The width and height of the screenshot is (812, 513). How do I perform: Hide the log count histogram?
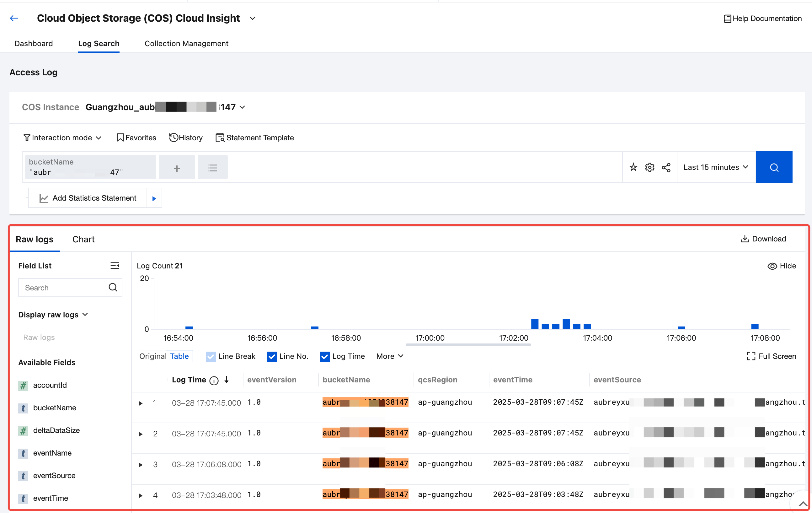(x=781, y=266)
